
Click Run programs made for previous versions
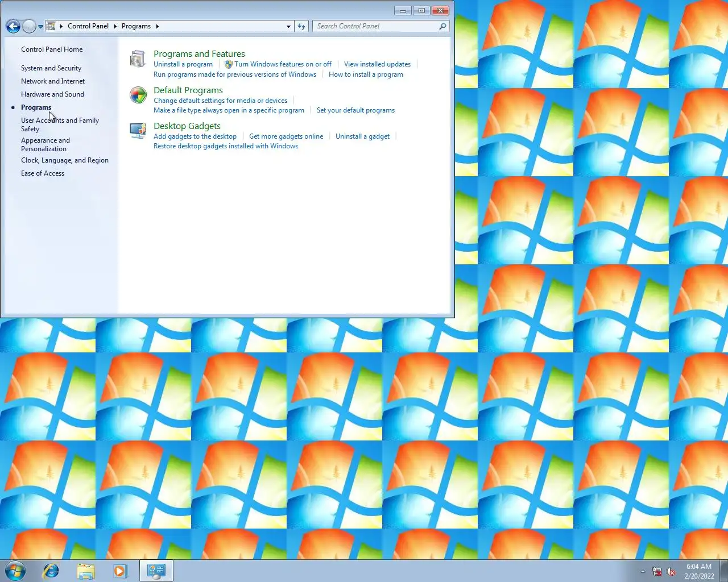point(235,74)
